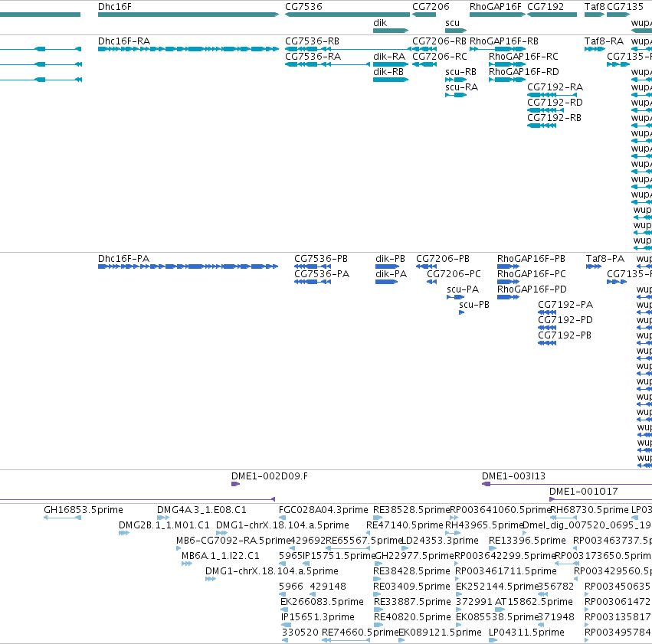Click the RhoGAP16F-PD protein label
The width and height of the screenshot is (652, 644).
(532, 289)
